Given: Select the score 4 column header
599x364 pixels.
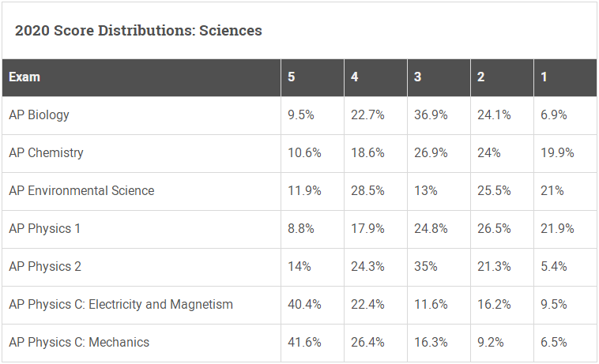Looking at the screenshot, I should pos(355,77).
